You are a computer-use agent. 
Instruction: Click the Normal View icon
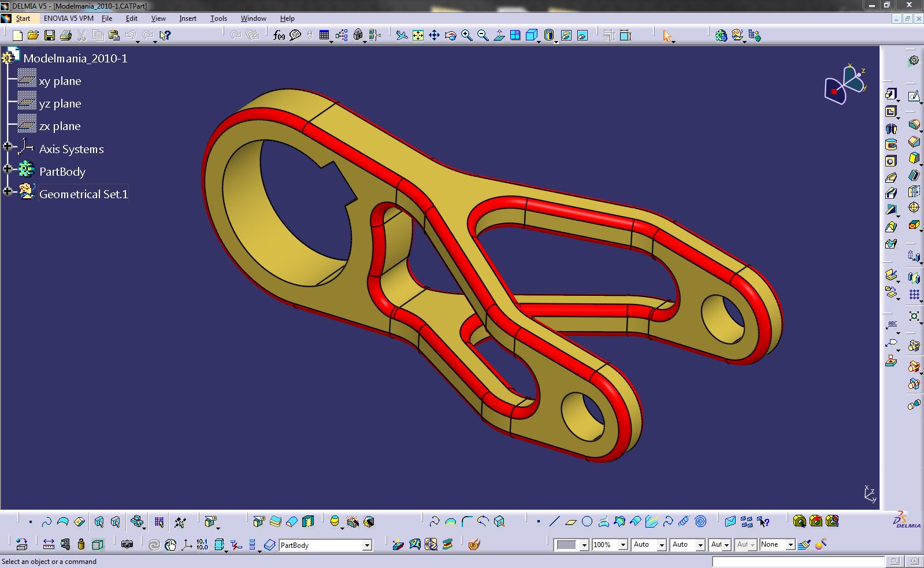(499, 35)
